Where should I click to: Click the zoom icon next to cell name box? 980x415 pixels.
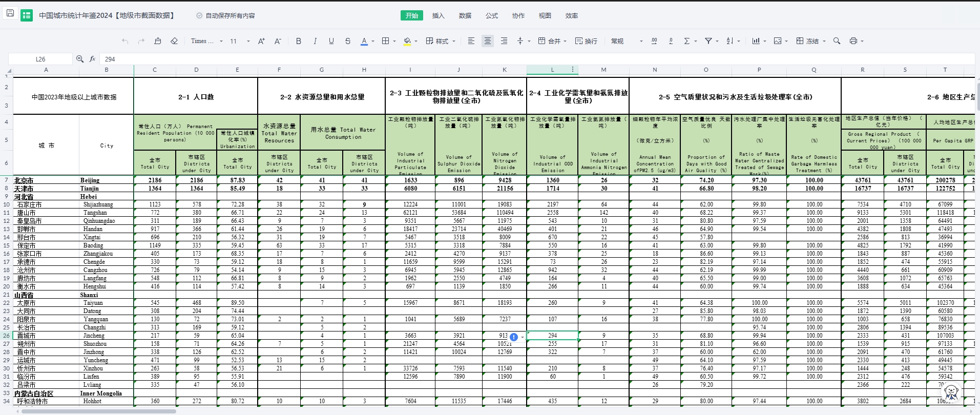[80, 59]
